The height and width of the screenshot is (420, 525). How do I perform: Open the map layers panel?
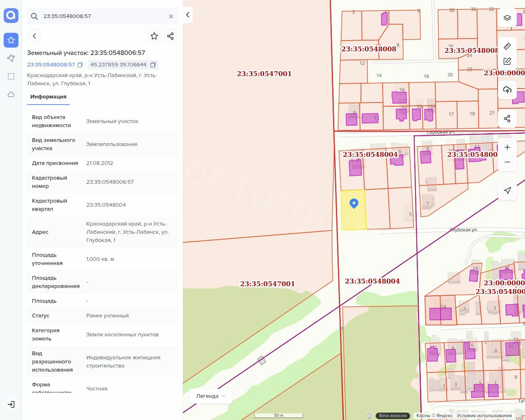click(507, 18)
